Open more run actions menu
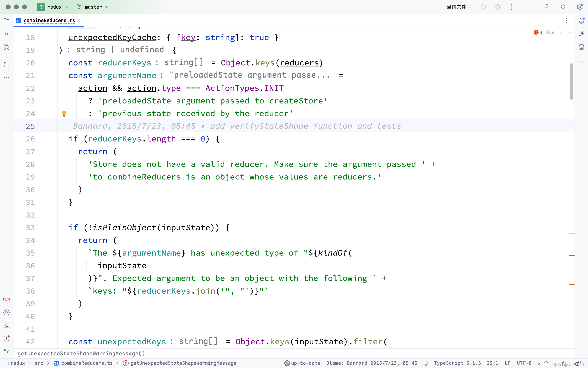Screen dimensions: 588x368 (x=511, y=7)
